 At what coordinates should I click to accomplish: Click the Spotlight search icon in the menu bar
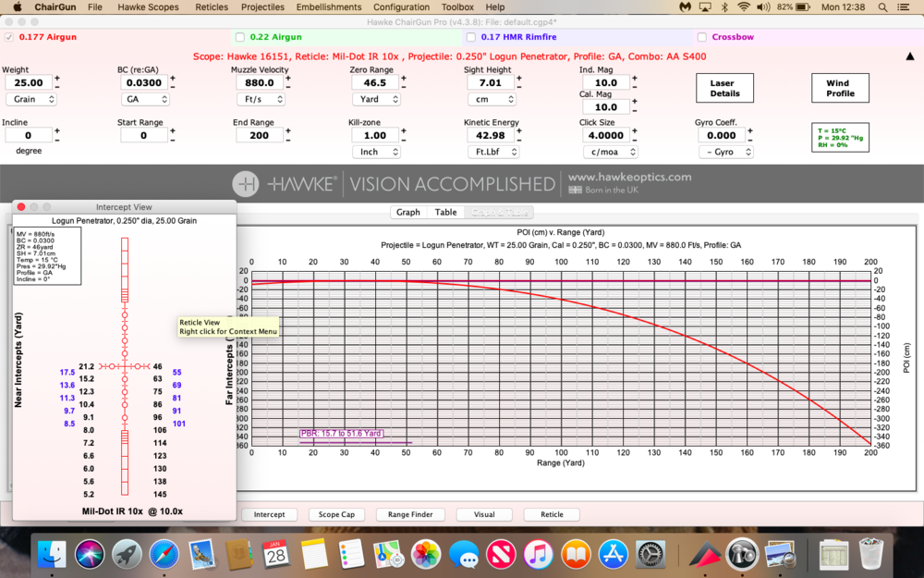point(882,7)
